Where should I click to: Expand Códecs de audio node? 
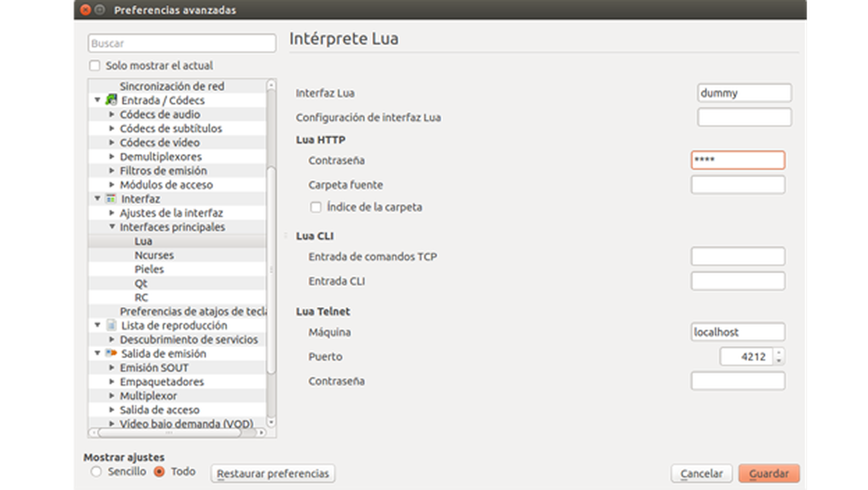point(111,114)
